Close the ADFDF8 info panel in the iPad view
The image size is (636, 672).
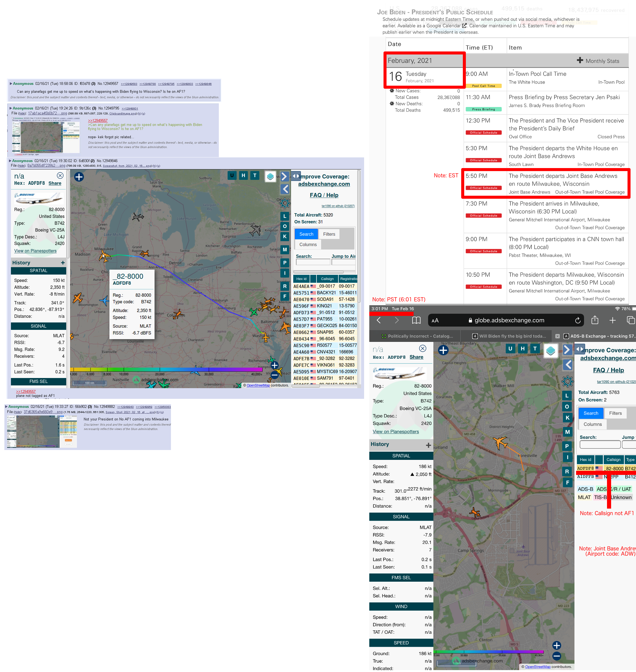[422, 348]
